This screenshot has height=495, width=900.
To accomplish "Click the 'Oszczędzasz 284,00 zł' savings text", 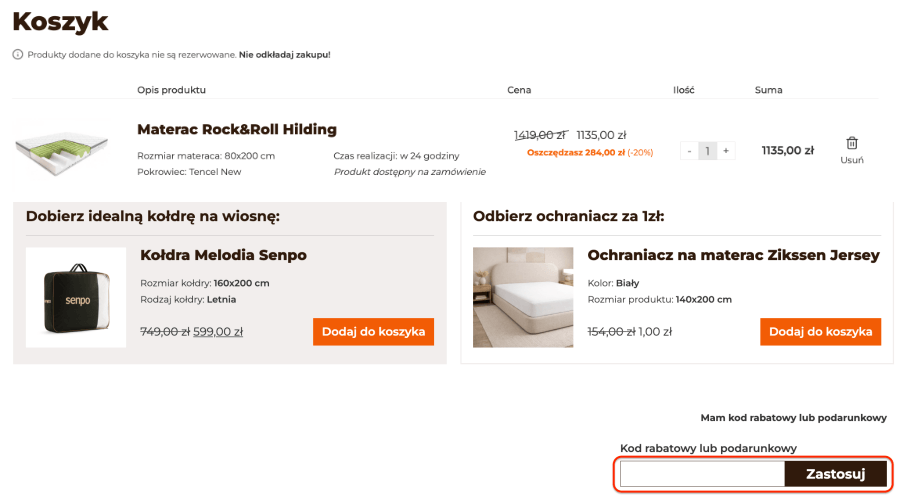I will click(575, 153).
